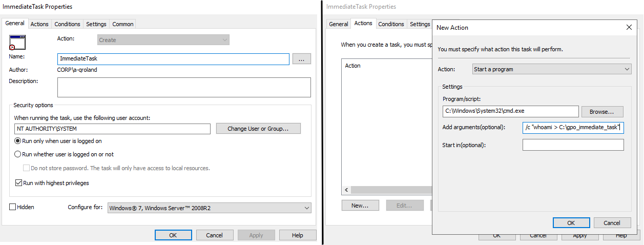Viewport: 644px width, 245px height.
Task: Click the Program/script field with cmd.exe
Action: click(511, 111)
